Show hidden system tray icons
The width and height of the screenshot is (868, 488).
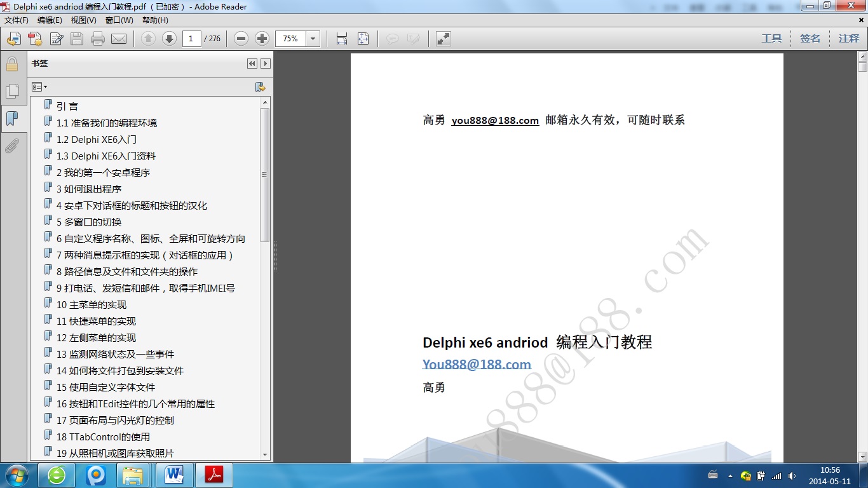[x=730, y=475]
